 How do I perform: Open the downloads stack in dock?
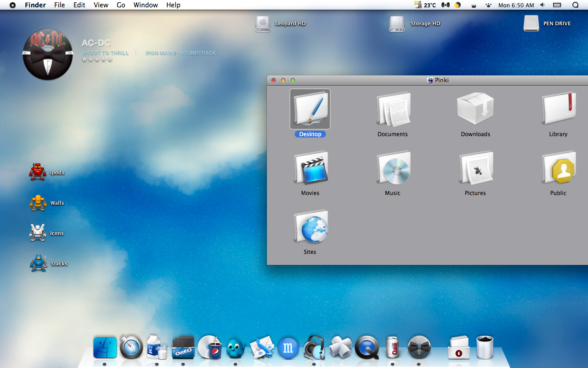pyautogui.click(x=458, y=347)
